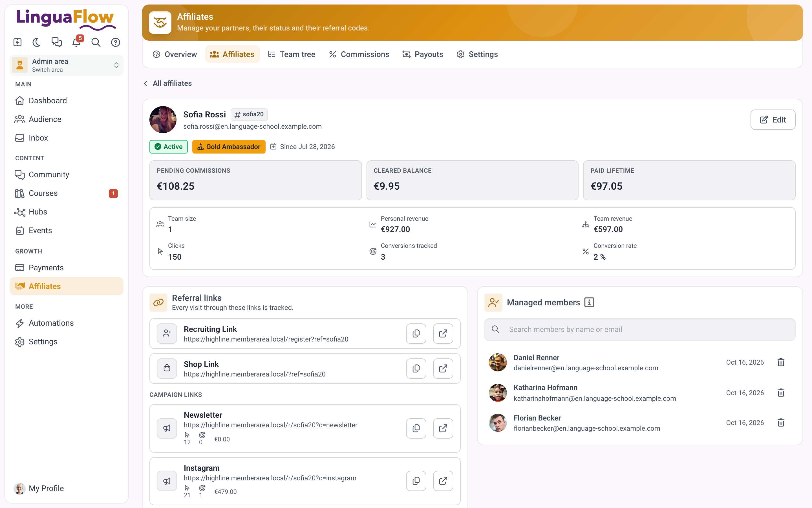
Task: Open Hubs in sidebar
Action: (67, 212)
